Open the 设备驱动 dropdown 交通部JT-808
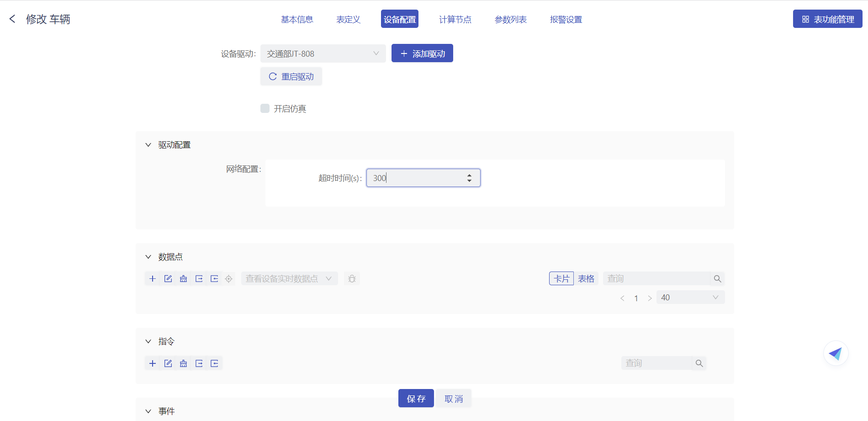This screenshot has width=868, height=421. pyautogui.click(x=323, y=53)
